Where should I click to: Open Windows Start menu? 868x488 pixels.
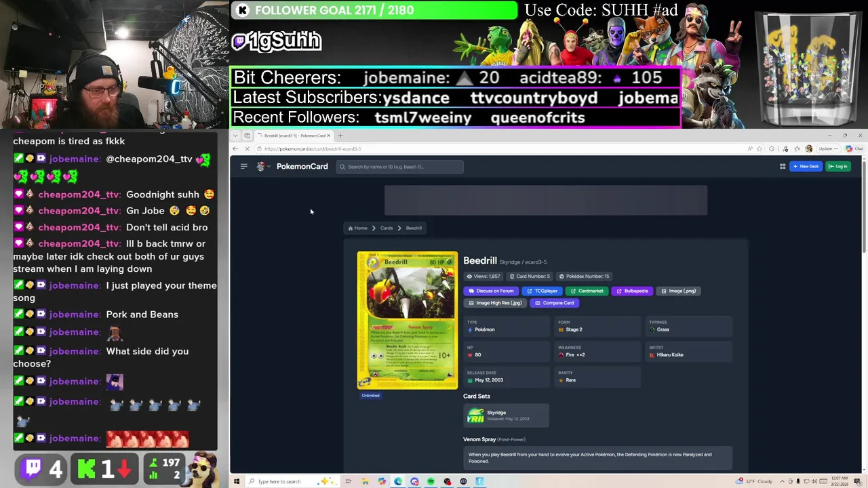pos(237,482)
